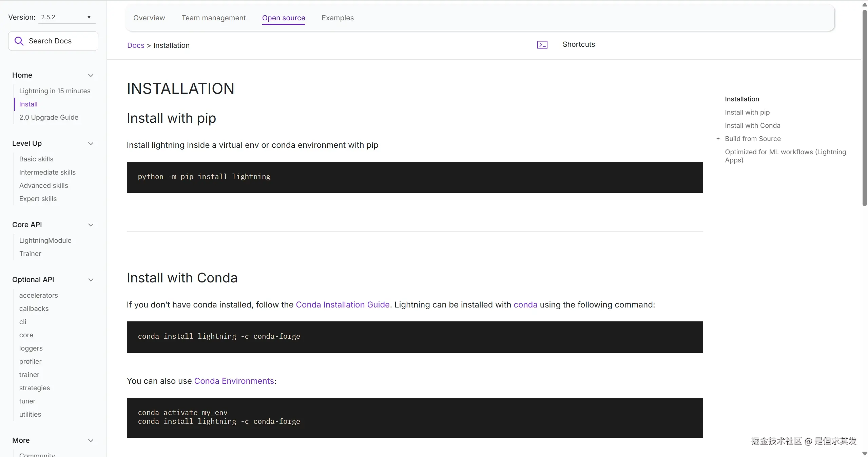Click the search magnifier icon
868x457 pixels.
point(19,41)
